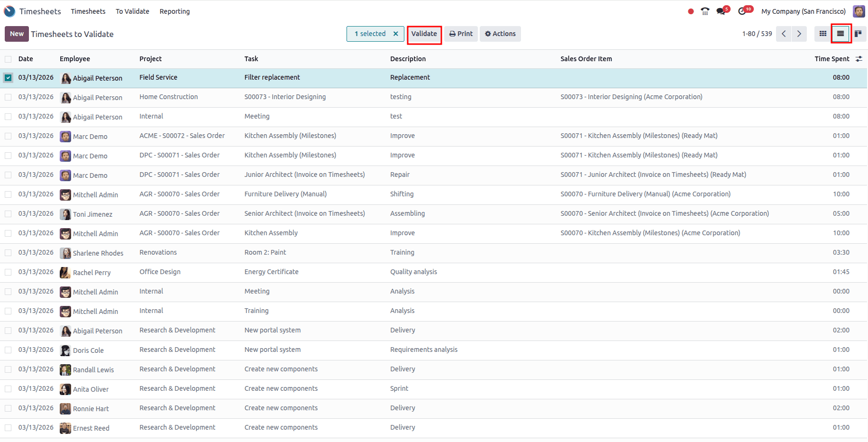Open the To Validate menu
The height and width of the screenshot is (442, 868).
tap(132, 11)
